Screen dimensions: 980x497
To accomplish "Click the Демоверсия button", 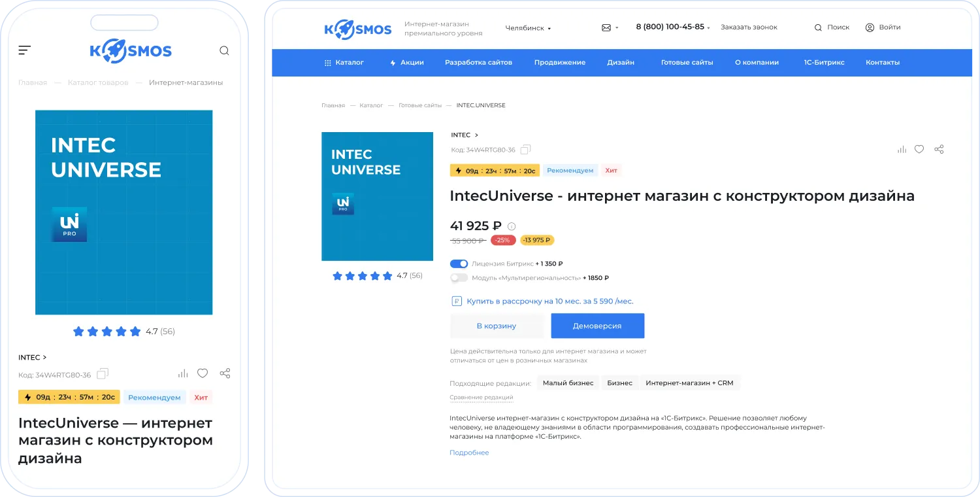I will coord(597,326).
